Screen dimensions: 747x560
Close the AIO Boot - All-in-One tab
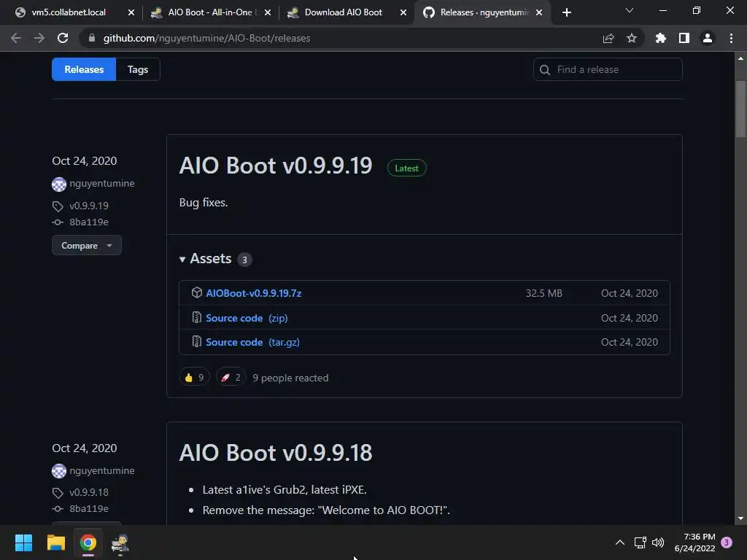(268, 12)
